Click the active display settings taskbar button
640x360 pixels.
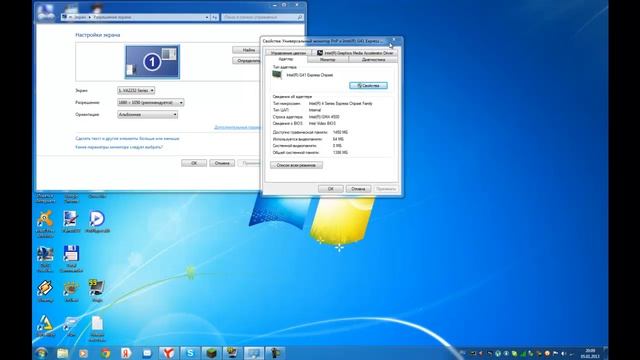pos(253,353)
